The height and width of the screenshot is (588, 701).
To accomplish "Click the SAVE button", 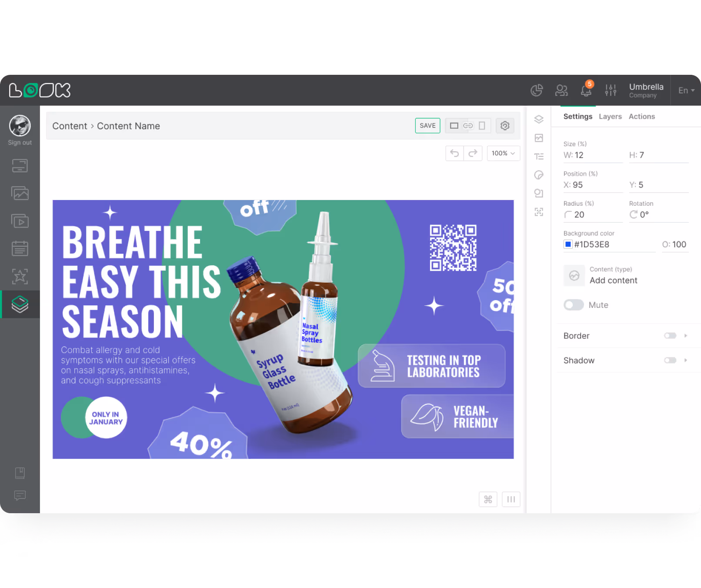I will click(427, 125).
